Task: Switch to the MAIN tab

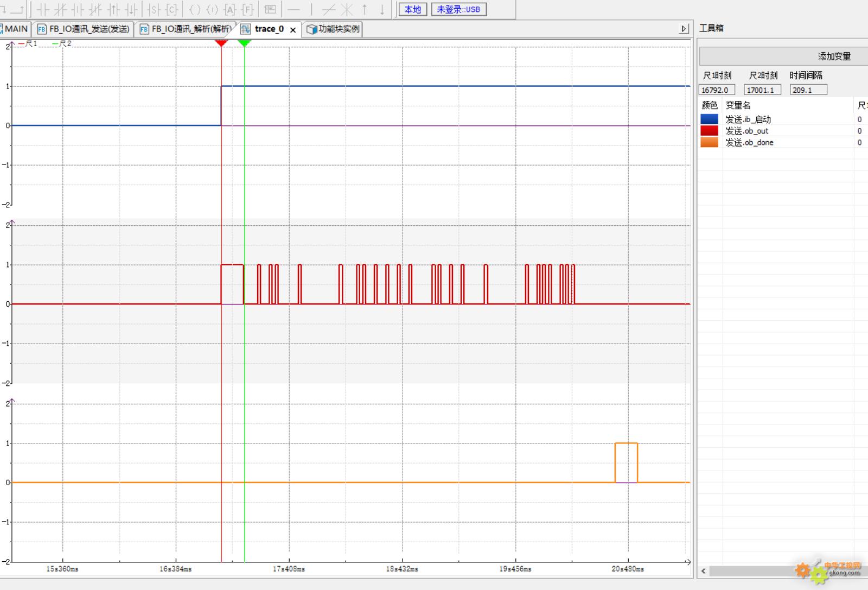Action: tap(16, 29)
